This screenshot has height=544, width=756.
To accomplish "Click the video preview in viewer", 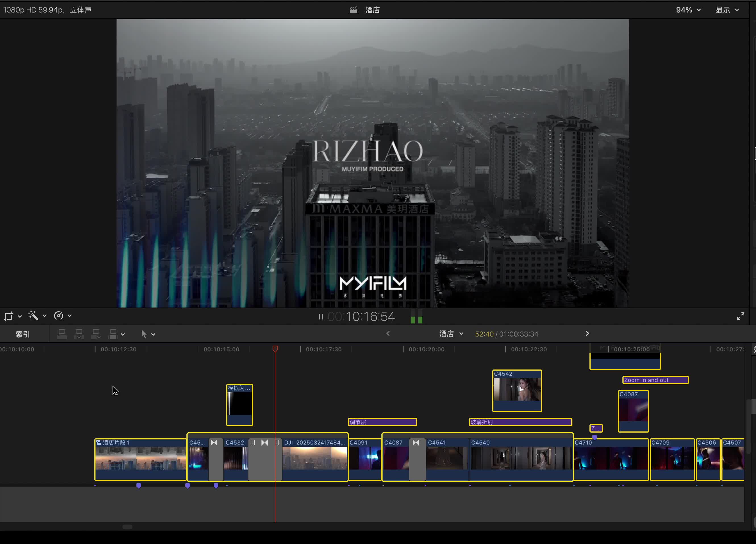I will pos(373,163).
